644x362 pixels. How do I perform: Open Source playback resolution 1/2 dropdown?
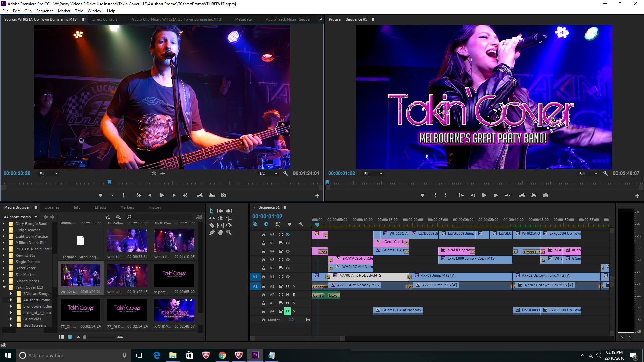click(268, 173)
